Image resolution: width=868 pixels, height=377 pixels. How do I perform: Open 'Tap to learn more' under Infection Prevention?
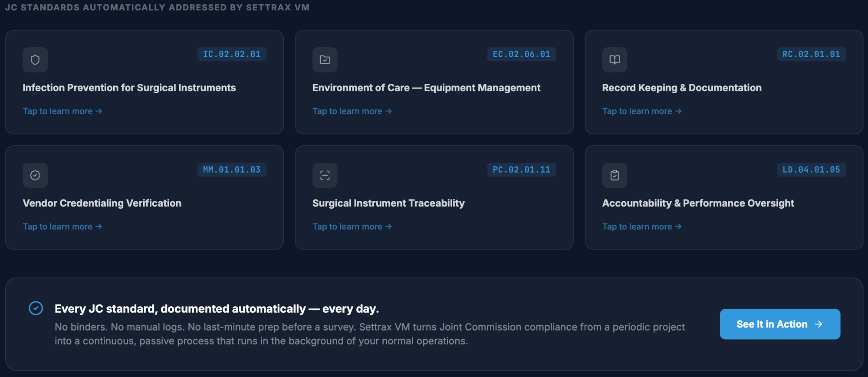coord(62,111)
